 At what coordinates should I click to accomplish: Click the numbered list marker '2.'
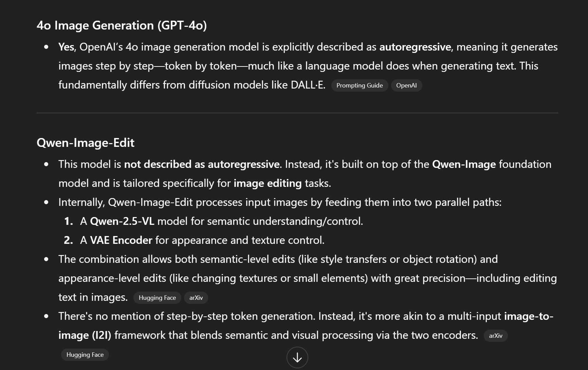(x=68, y=240)
